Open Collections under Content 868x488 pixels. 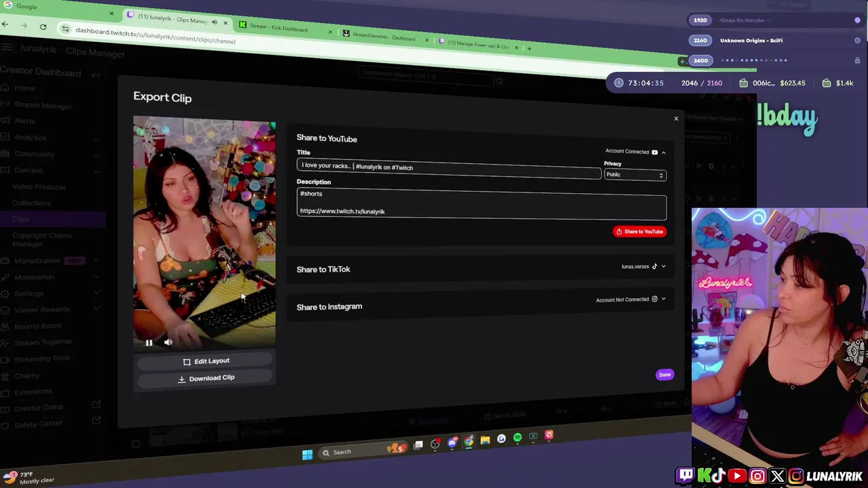31,203
